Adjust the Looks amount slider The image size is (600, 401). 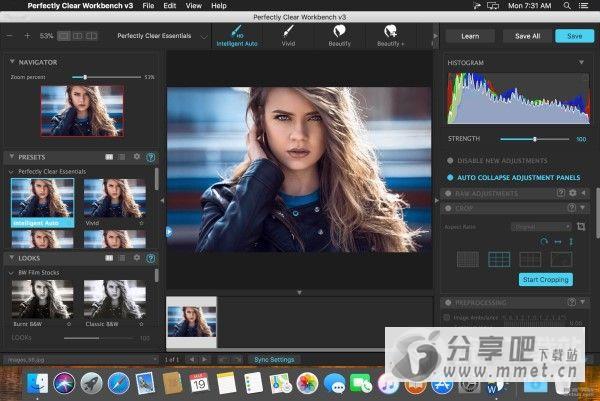(x=99, y=338)
